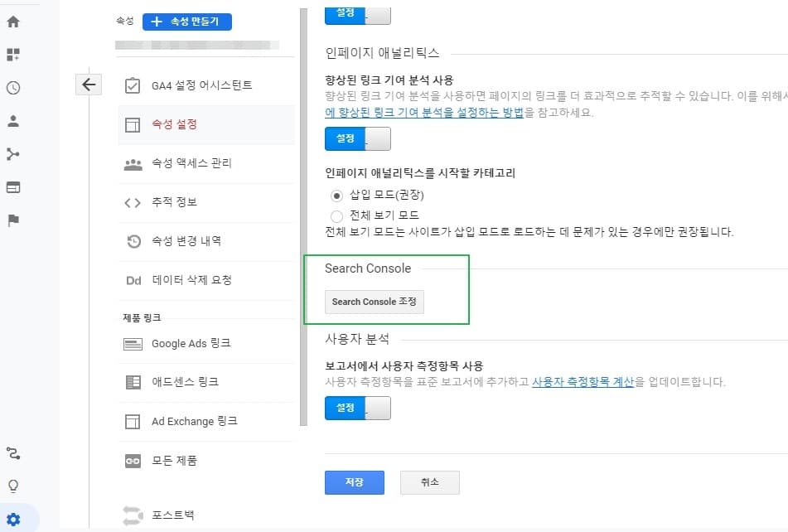Open the Home icon in left sidebar
The width and height of the screenshot is (788, 532).
[x=13, y=22]
